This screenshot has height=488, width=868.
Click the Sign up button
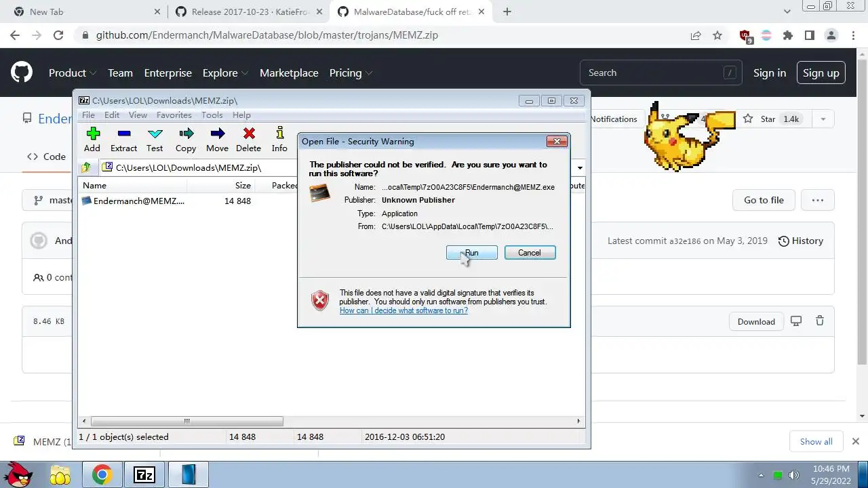tap(821, 73)
